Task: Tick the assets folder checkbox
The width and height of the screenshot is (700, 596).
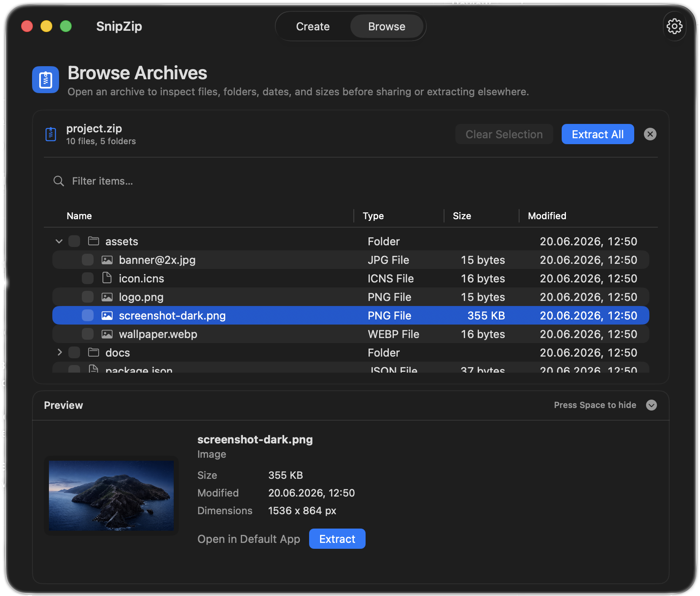Action: click(74, 241)
